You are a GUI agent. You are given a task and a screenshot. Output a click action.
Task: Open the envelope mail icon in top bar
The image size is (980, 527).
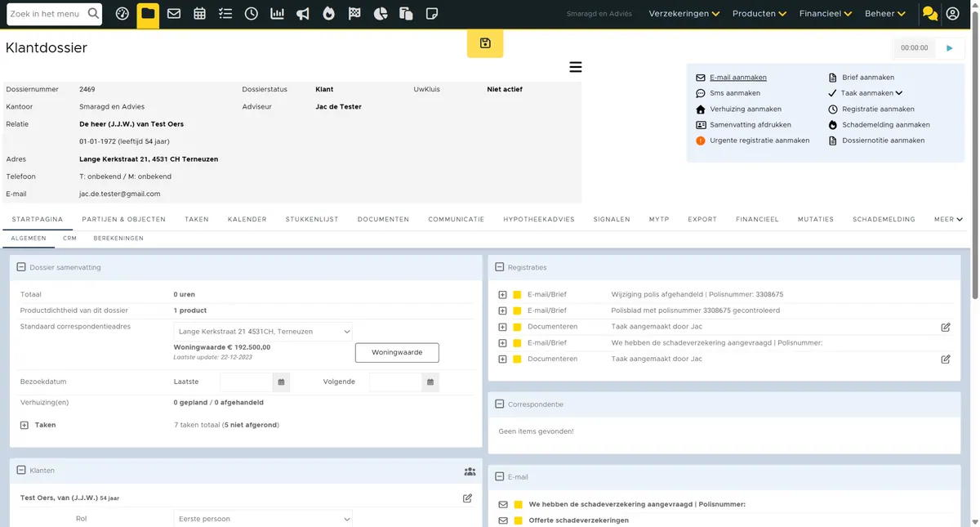pyautogui.click(x=174, y=14)
